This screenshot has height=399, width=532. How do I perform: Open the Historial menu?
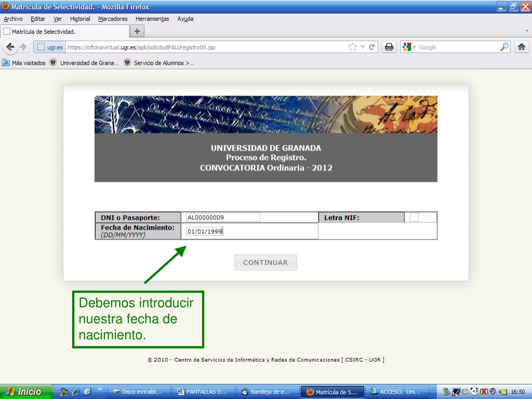pos(80,19)
